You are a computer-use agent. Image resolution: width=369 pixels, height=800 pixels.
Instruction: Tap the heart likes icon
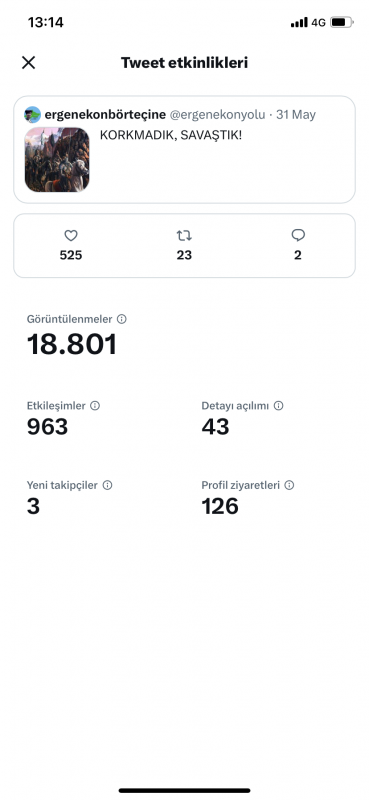click(71, 236)
